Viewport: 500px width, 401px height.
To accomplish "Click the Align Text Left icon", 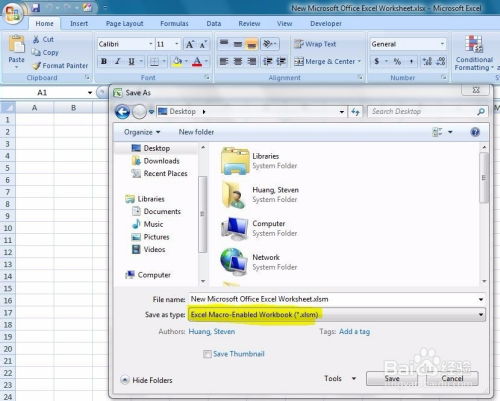I will tap(224, 61).
